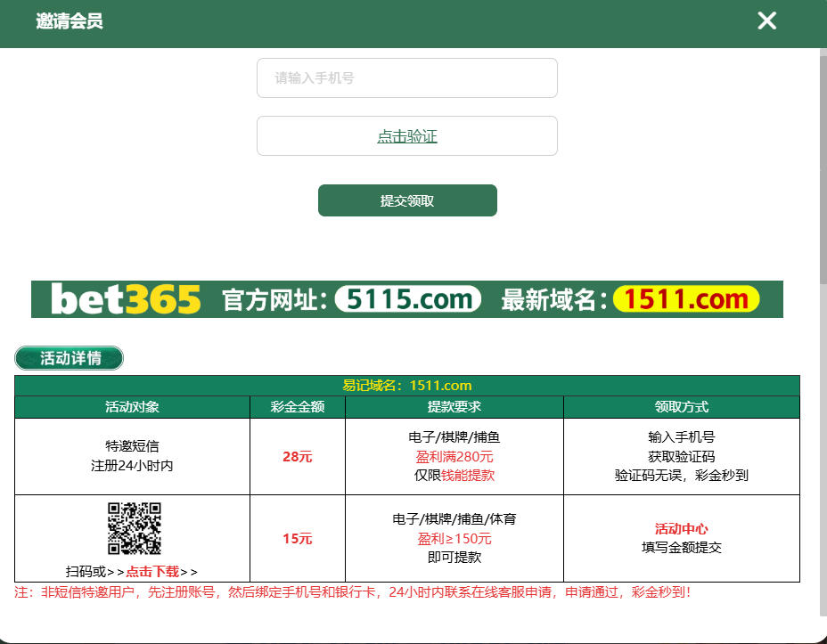Click the bet365 logo in the banner
Image resolution: width=827 pixels, height=644 pixels.
click(x=126, y=300)
